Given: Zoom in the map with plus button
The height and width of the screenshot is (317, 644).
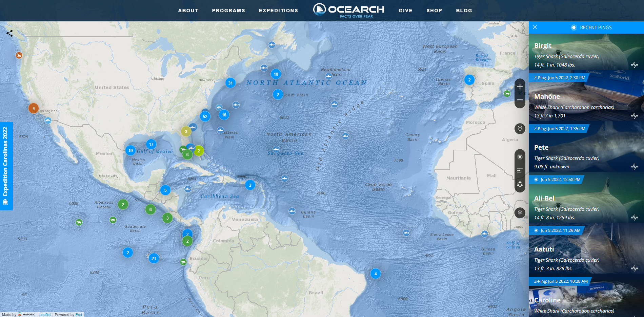Looking at the screenshot, I should point(520,87).
